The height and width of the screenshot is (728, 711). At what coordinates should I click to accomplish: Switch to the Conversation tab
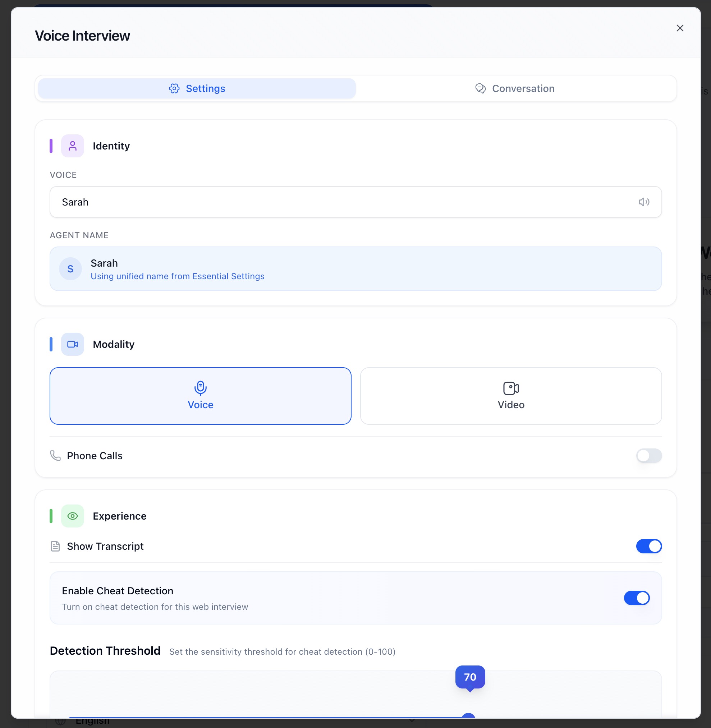[x=515, y=88]
